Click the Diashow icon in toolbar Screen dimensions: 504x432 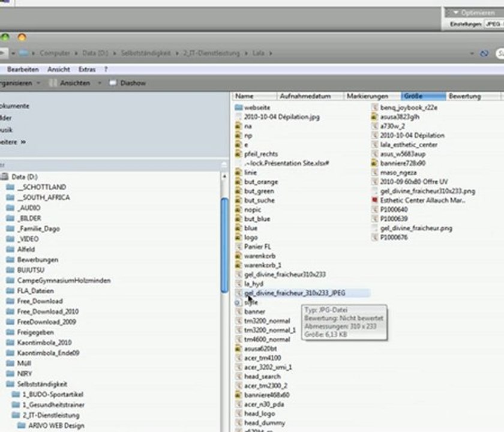click(x=113, y=83)
